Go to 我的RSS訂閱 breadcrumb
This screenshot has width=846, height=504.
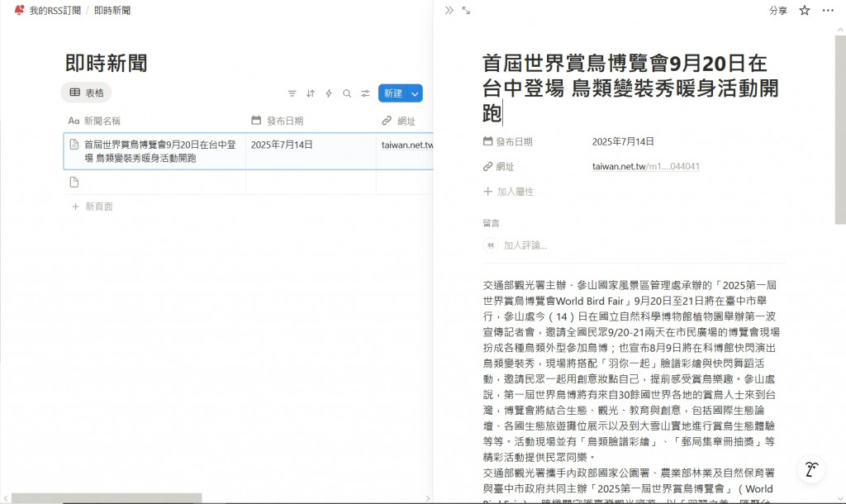click(55, 10)
